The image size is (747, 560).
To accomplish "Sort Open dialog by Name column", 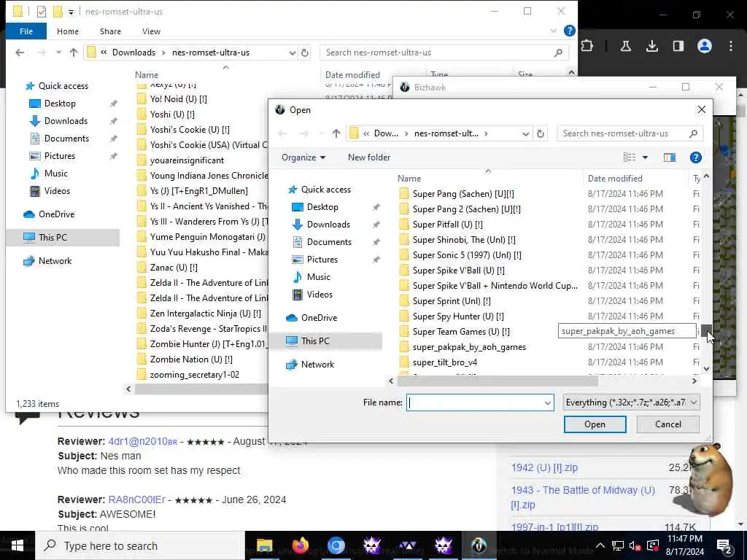I will (x=409, y=178).
